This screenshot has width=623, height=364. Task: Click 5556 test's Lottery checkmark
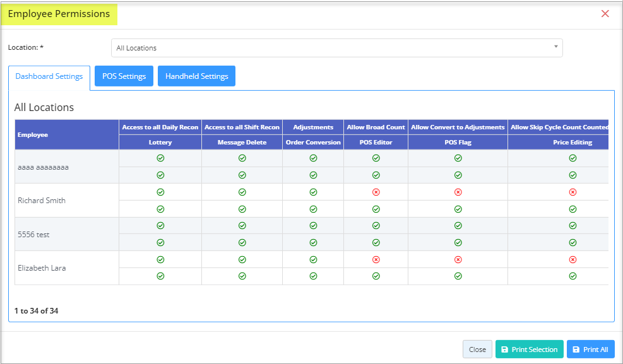click(x=160, y=242)
